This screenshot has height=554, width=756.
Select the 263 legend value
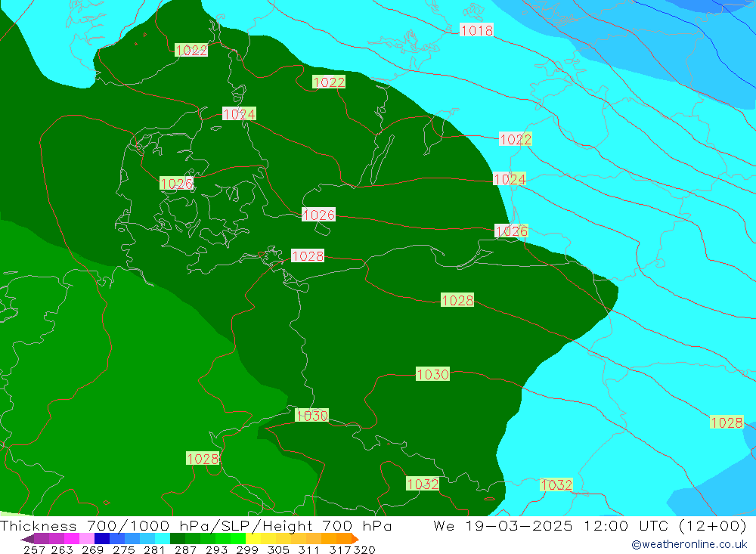62,549
